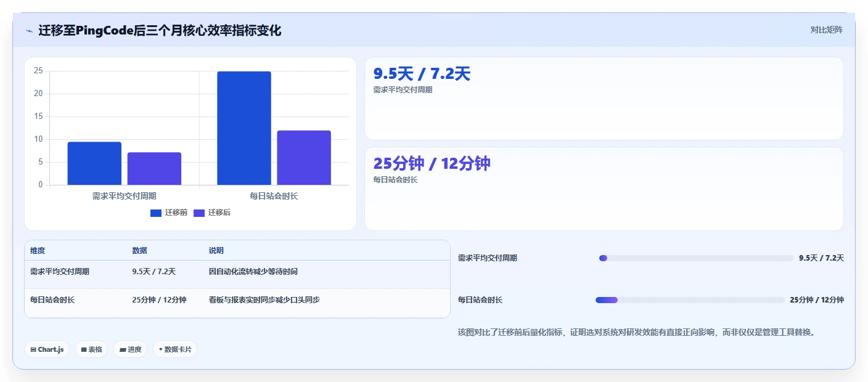Click the title 迁移至PingCode后三个月核心效率指标变化
This screenshot has width=868, height=382.
tap(160, 30)
